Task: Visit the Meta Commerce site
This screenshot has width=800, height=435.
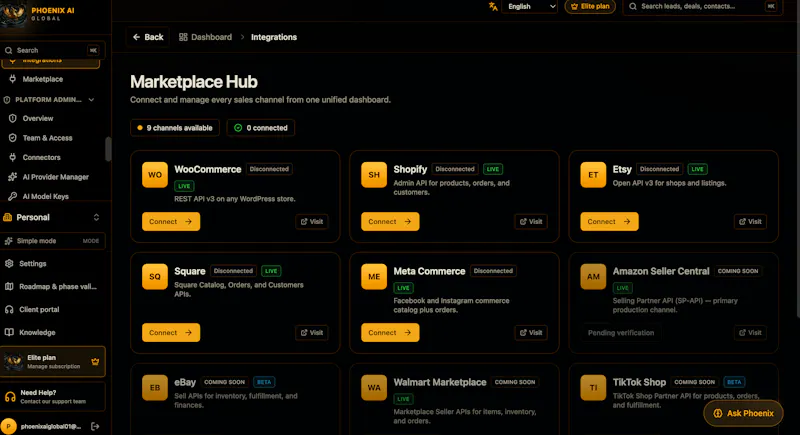Action: pos(531,332)
